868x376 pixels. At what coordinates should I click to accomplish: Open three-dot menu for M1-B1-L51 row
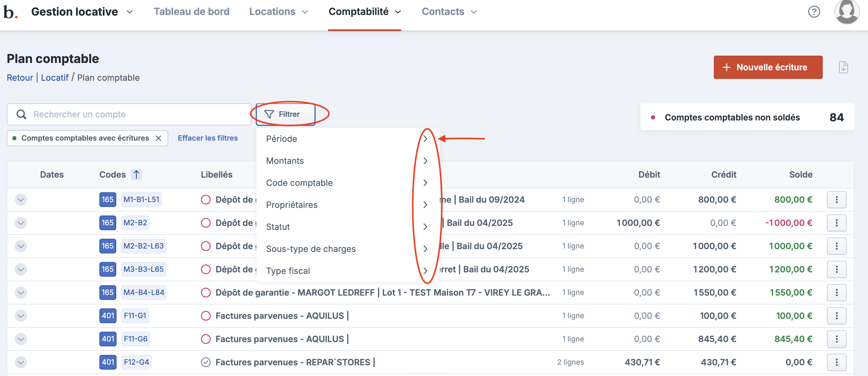[x=836, y=200]
